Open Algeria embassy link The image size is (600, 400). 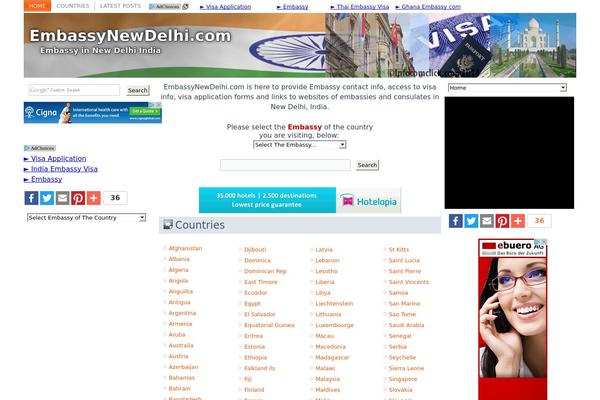(x=178, y=270)
